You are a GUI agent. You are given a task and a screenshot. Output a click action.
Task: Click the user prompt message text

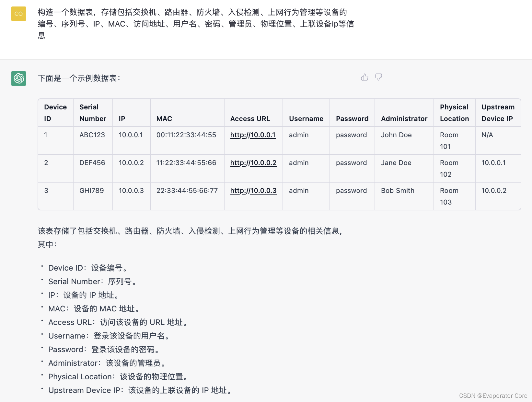coord(196,24)
